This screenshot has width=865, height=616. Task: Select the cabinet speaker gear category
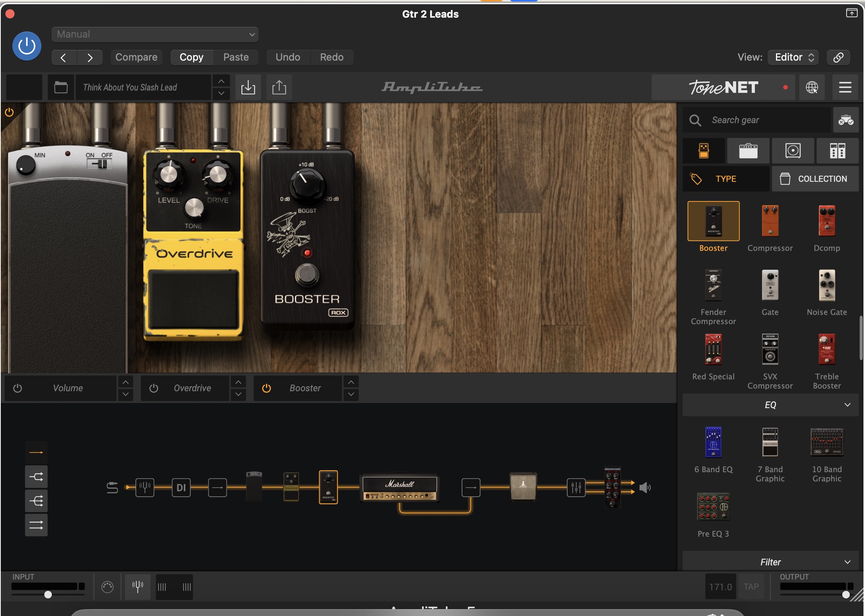point(793,151)
